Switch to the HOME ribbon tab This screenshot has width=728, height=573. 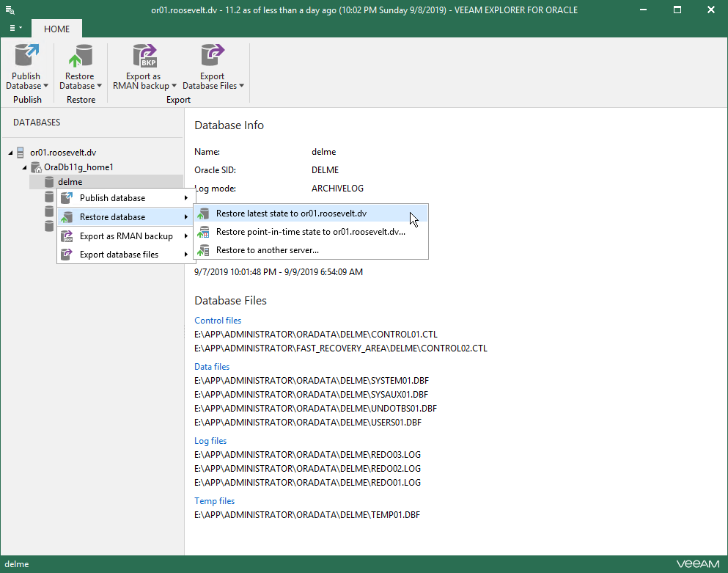tap(56, 29)
